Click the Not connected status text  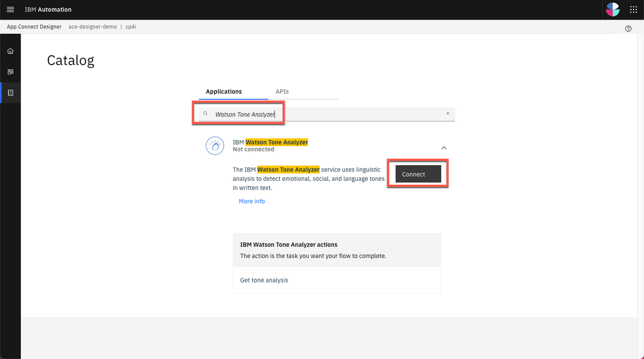[253, 149]
